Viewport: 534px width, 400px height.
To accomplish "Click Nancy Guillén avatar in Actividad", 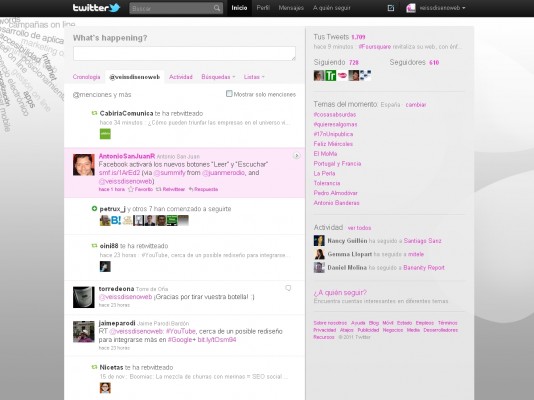I will [x=319, y=240].
